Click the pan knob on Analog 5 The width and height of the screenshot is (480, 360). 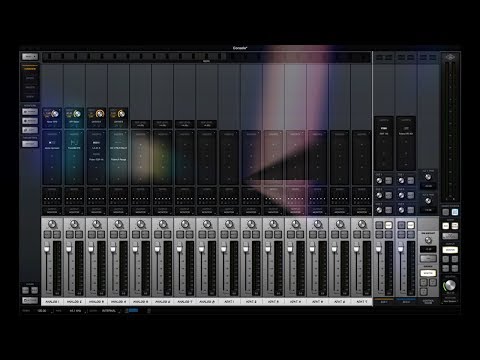click(x=140, y=224)
